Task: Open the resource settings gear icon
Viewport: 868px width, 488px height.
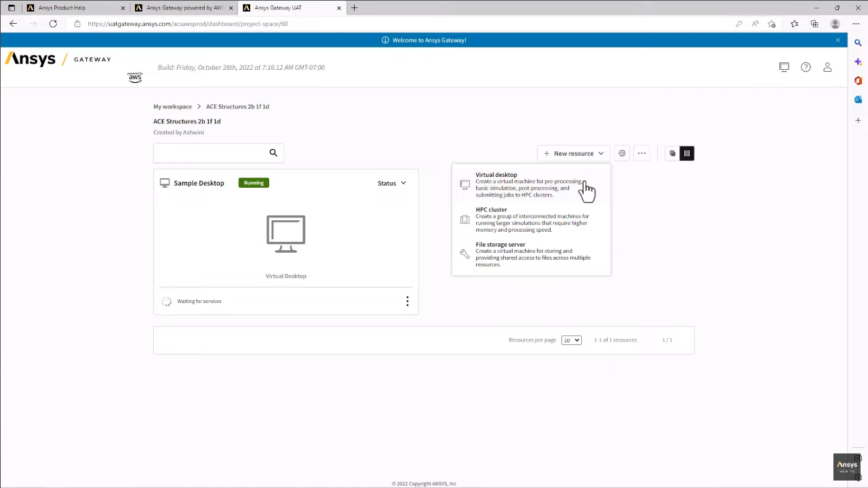Action: click(x=622, y=153)
